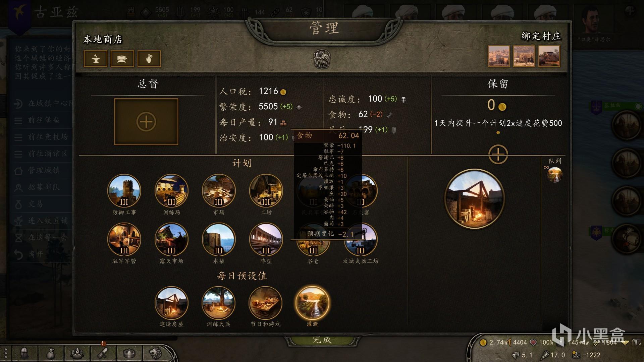Screen dimensions: 644x362
Task: Switch daily default to 节日和游戏
Action: pyautogui.click(x=265, y=303)
